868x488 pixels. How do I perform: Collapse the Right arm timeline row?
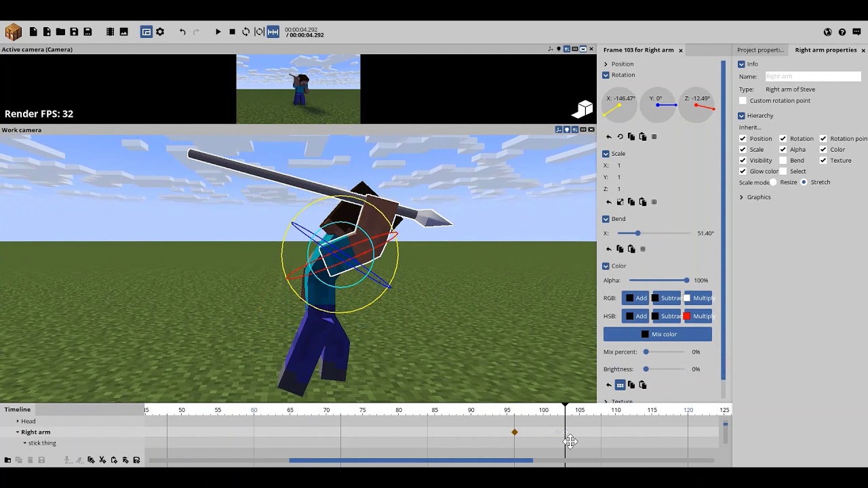[18, 432]
